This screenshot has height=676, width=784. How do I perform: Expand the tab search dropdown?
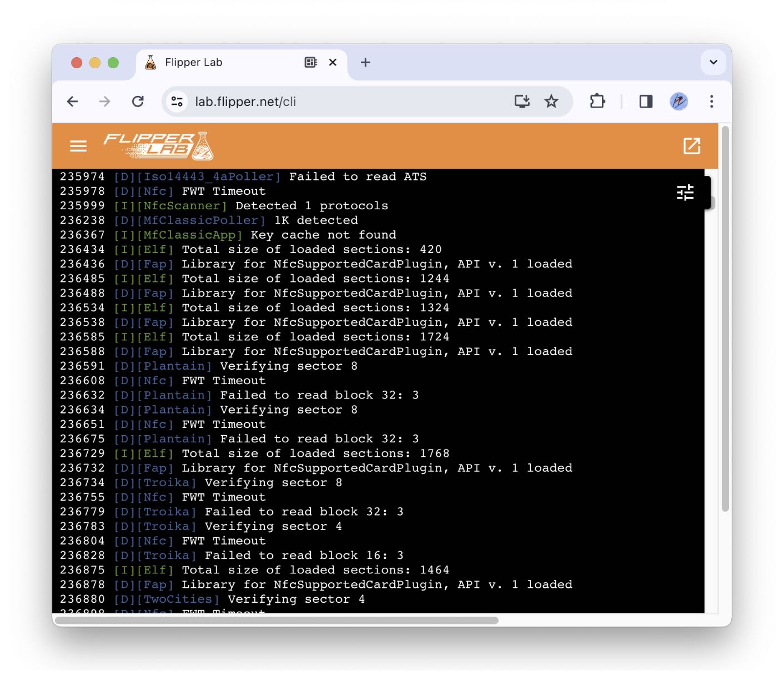(x=713, y=62)
